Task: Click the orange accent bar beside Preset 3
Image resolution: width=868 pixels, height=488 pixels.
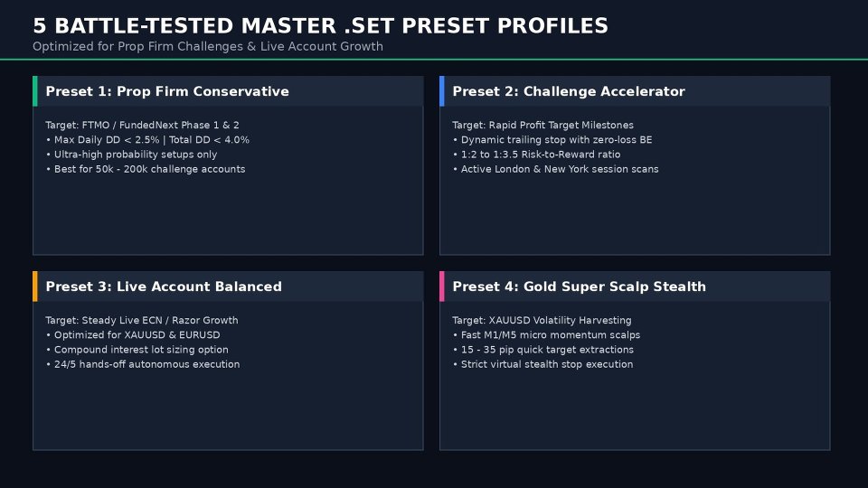Action: [35, 286]
